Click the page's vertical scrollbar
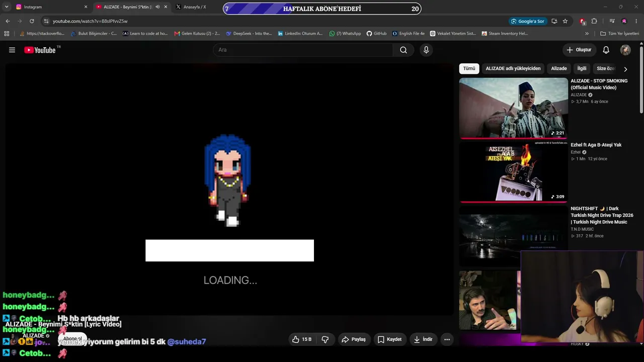 coord(641,80)
